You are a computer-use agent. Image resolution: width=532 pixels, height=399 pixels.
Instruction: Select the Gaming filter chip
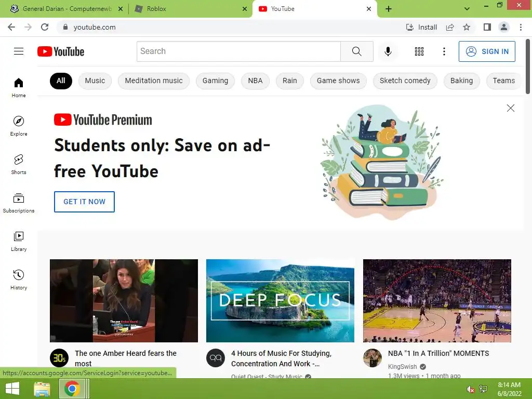[x=215, y=81]
